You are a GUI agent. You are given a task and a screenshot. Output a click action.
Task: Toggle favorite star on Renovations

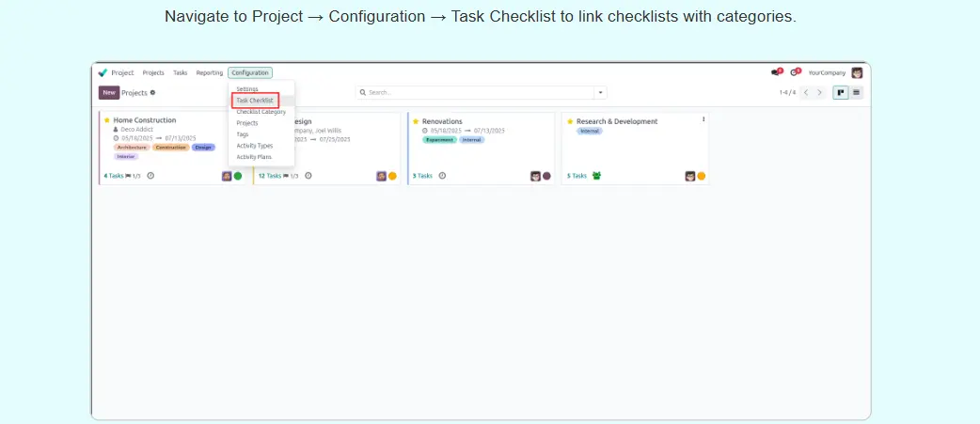coord(416,121)
